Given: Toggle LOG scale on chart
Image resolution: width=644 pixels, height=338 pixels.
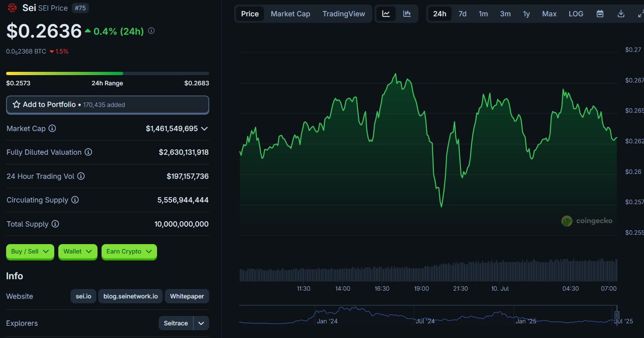Looking at the screenshot, I should tap(576, 14).
